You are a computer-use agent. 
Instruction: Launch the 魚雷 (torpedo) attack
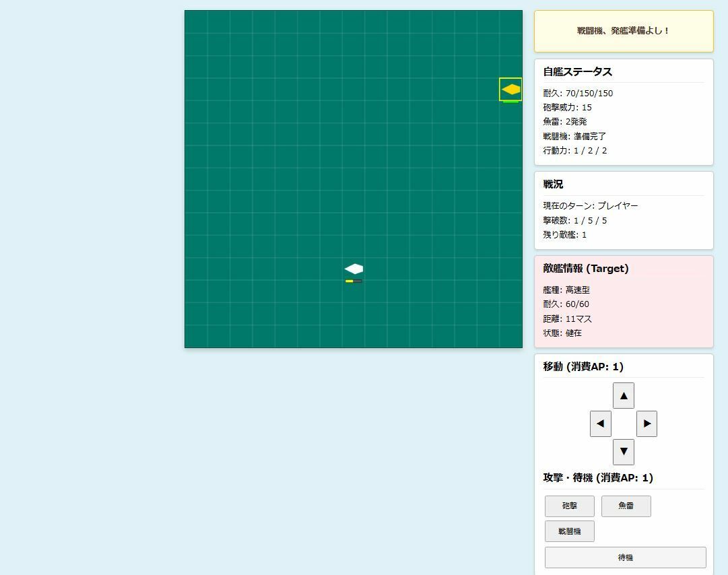tap(626, 506)
